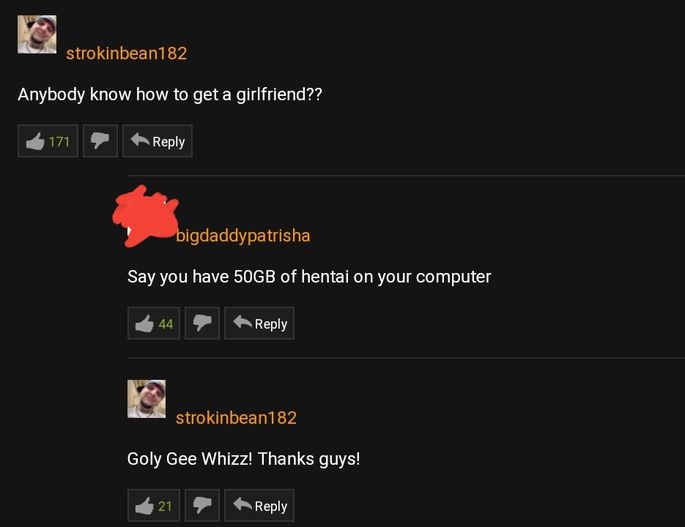Thumbs down bigdaddypatrisha's comment

(202, 323)
